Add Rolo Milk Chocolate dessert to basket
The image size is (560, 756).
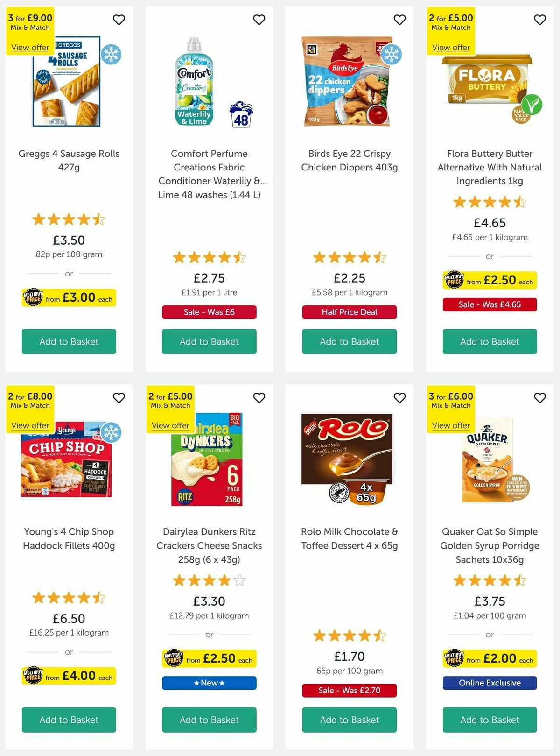(349, 720)
